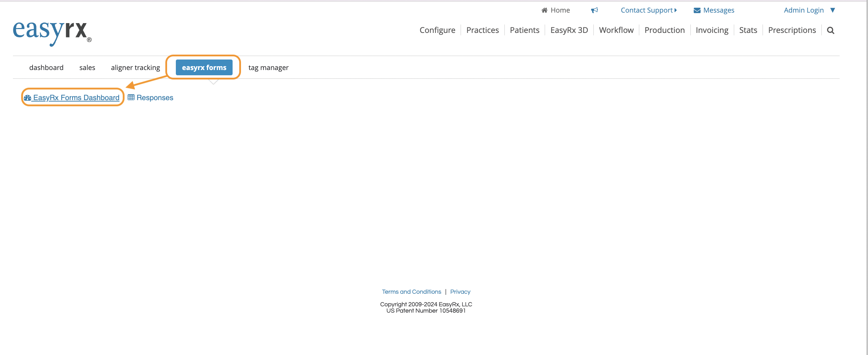Open the Workflow menu
Screen dimensions: 868x355
(616, 30)
